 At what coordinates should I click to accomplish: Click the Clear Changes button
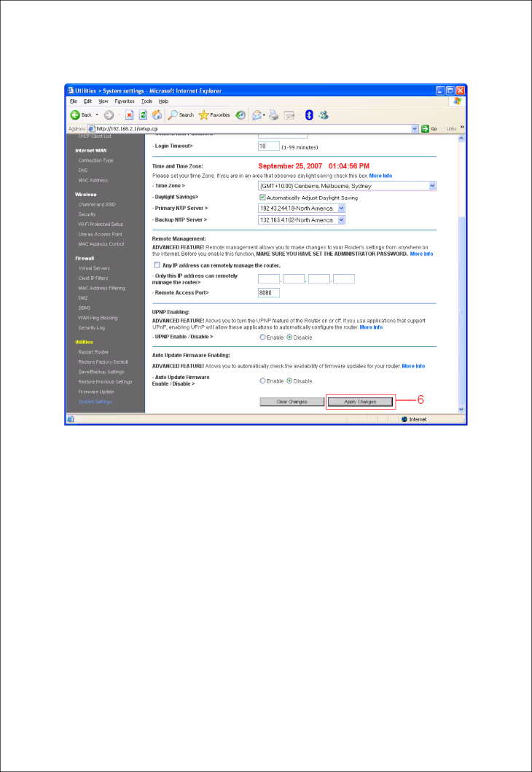(x=292, y=402)
